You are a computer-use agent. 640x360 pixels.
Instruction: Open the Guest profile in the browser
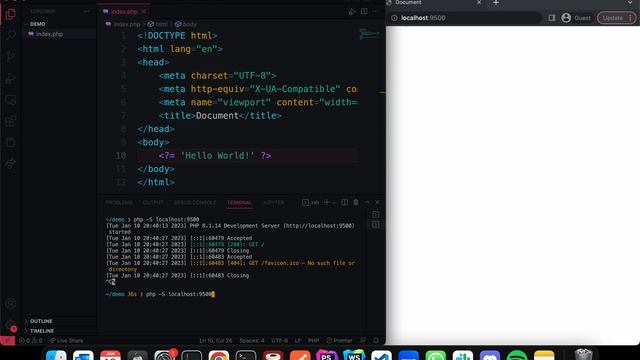pyautogui.click(x=576, y=18)
